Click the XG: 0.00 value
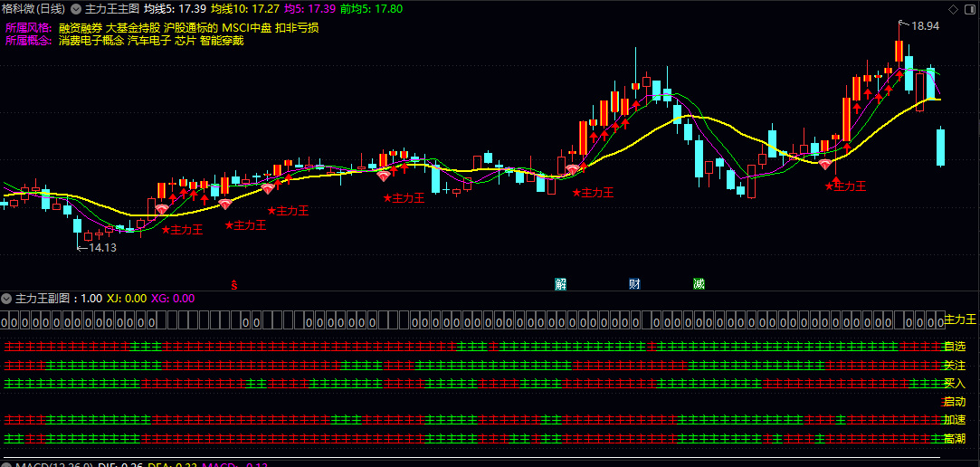Screen dimensions: 980x467 point(173,298)
